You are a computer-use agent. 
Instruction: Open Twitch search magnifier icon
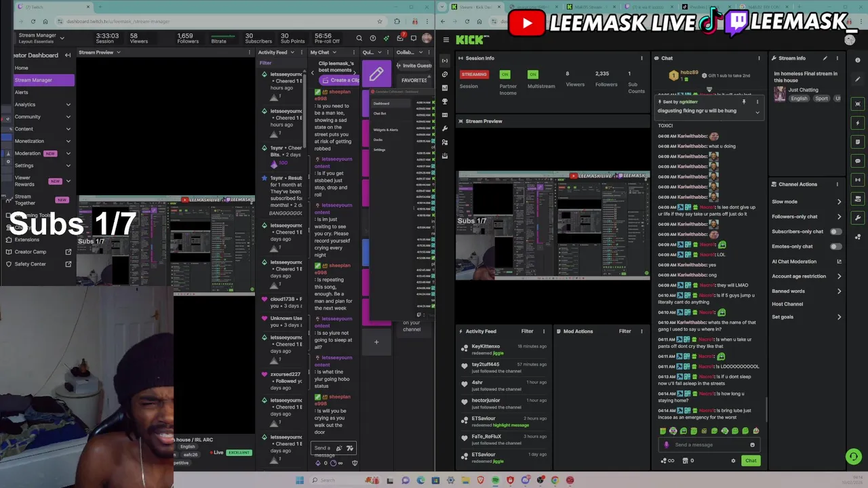pos(359,39)
